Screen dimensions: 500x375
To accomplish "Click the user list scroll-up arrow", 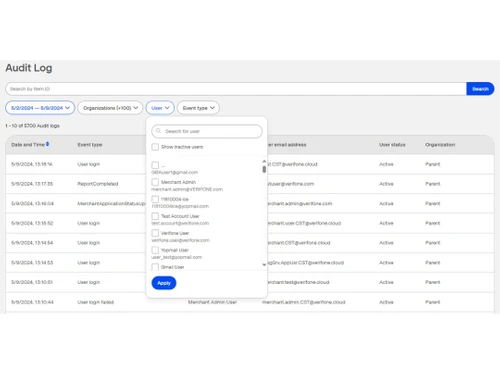I will [x=264, y=161].
